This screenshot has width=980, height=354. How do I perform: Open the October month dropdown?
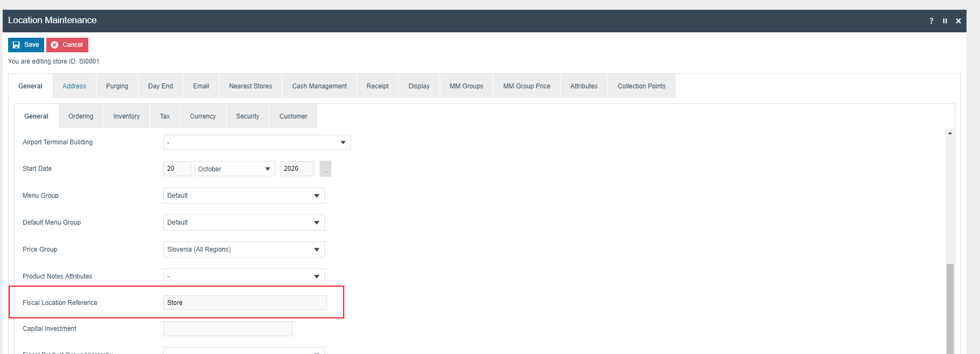click(234, 169)
